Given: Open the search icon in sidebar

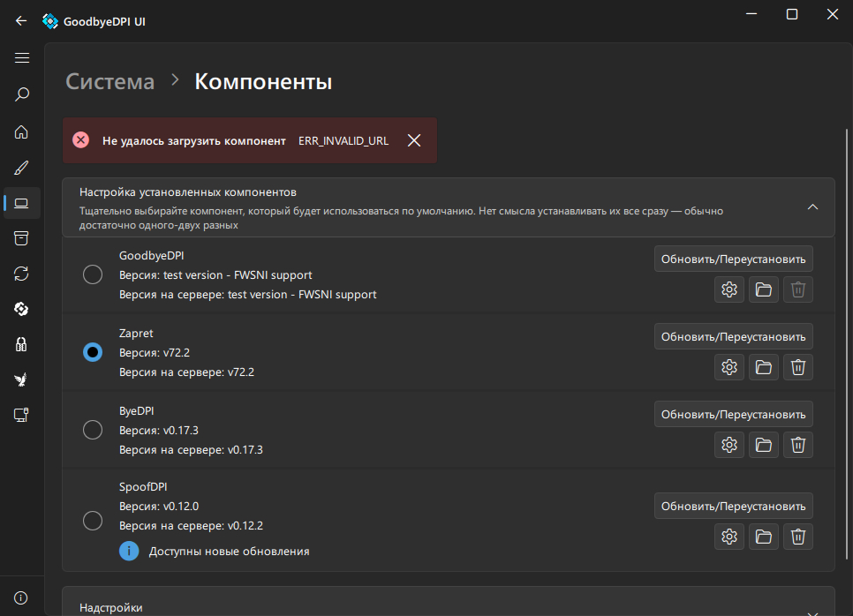Looking at the screenshot, I should coord(22,94).
